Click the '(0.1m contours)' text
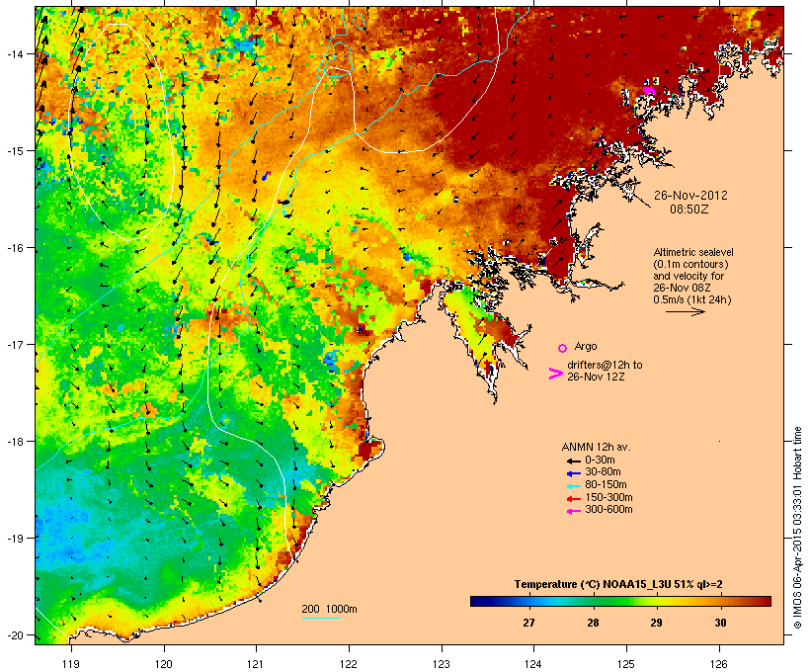Viewport: 810px width, 672px height. tap(690, 264)
